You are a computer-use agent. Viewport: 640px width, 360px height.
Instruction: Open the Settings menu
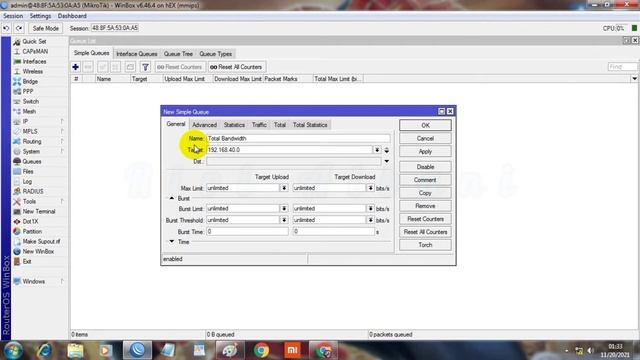[40, 16]
